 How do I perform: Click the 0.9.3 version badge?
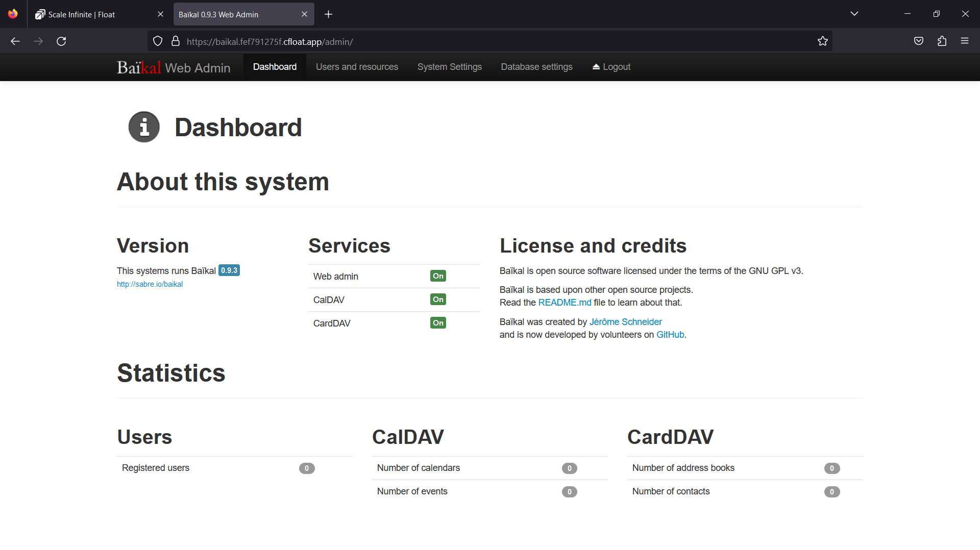click(229, 270)
